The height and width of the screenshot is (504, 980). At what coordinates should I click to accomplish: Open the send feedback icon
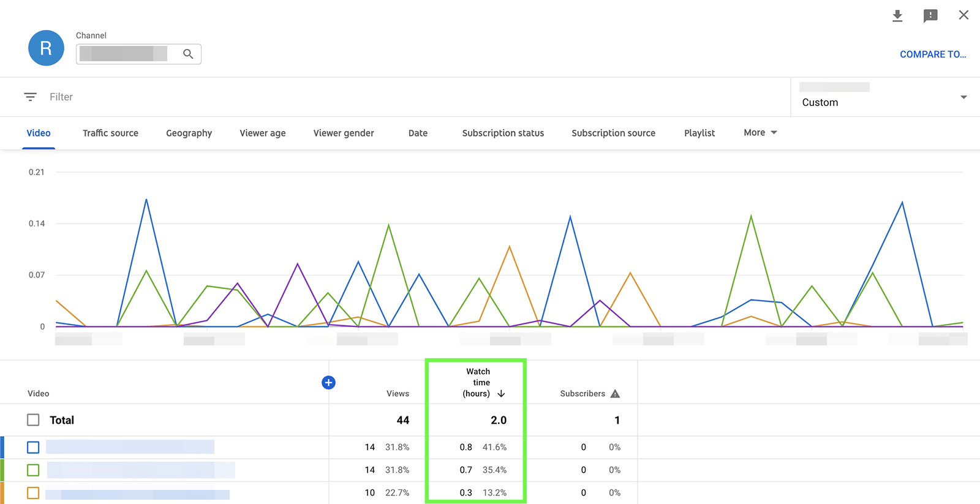930,16
